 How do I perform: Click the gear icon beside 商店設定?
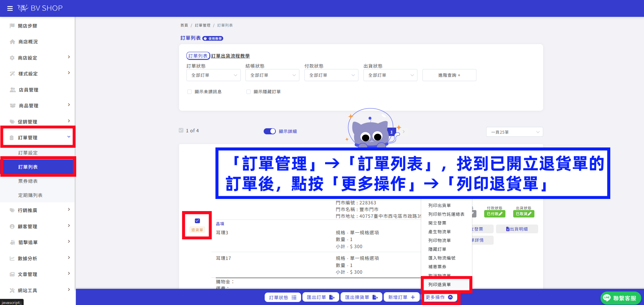click(x=12, y=58)
